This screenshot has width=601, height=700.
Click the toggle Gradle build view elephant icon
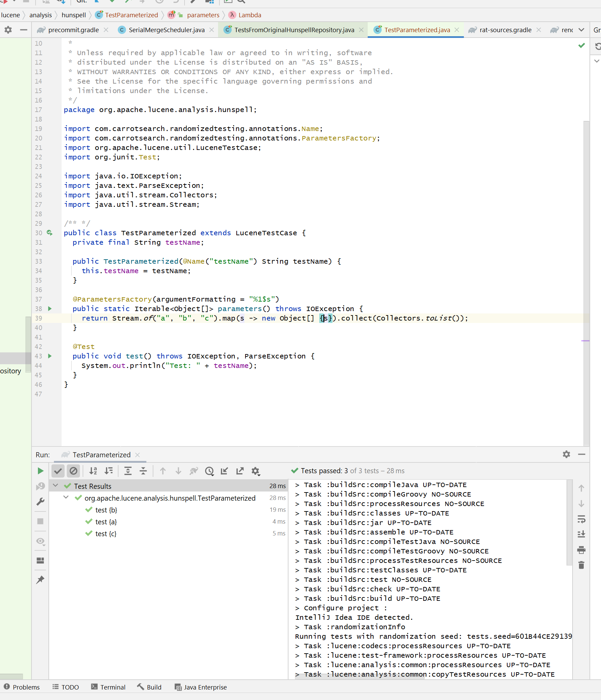point(194,471)
